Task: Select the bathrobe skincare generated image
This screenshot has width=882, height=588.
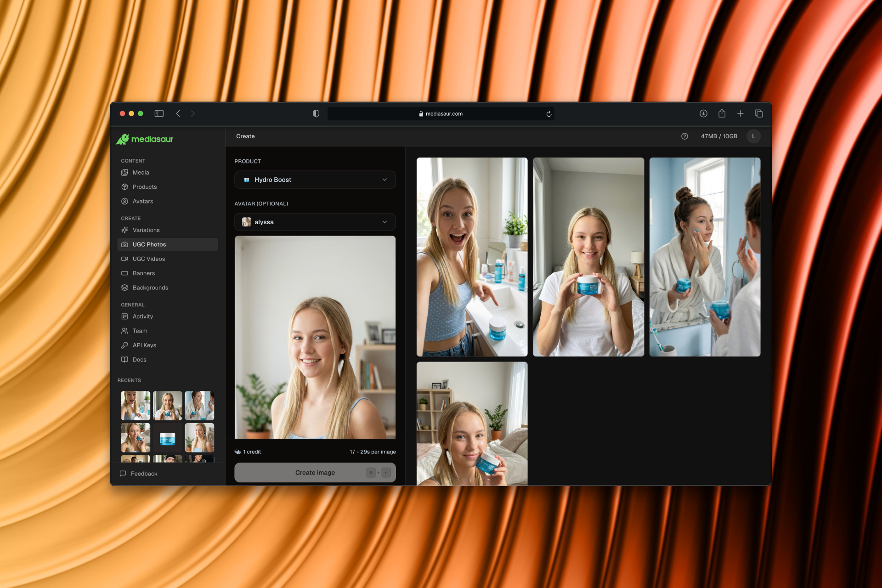Action: [705, 257]
